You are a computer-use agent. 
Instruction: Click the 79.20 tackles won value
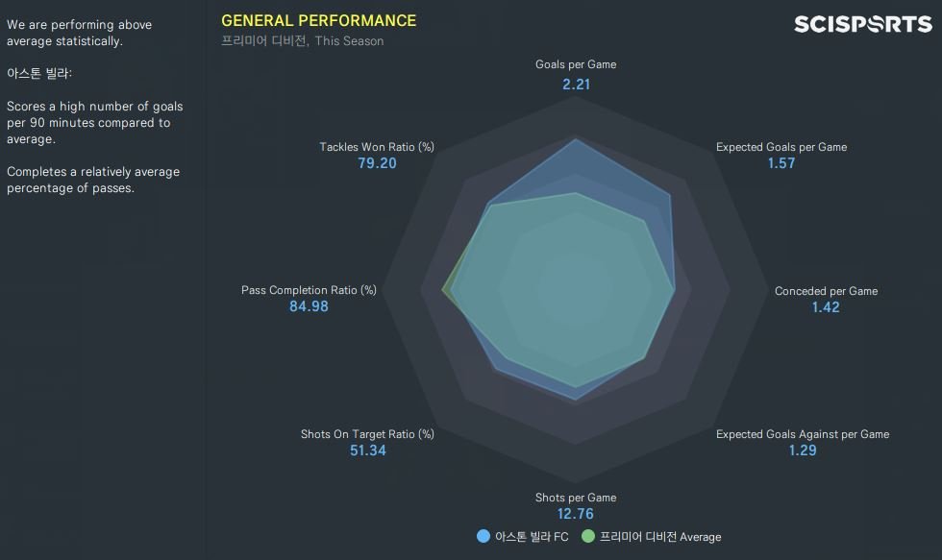click(x=377, y=163)
